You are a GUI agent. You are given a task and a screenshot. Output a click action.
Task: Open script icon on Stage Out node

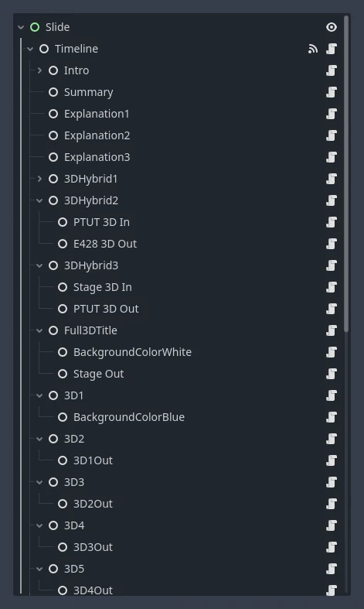(x=332, y=374)
